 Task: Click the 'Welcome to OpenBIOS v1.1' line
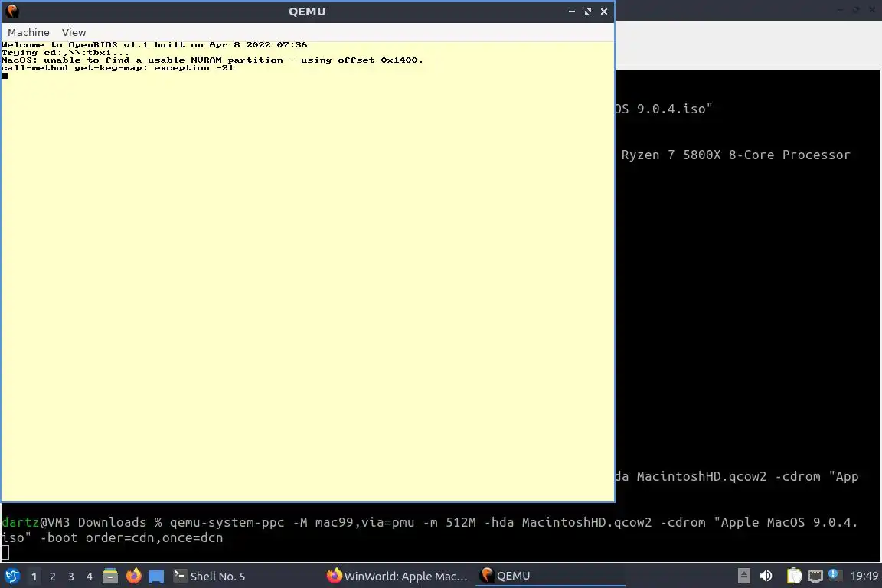tap(154, 44)
